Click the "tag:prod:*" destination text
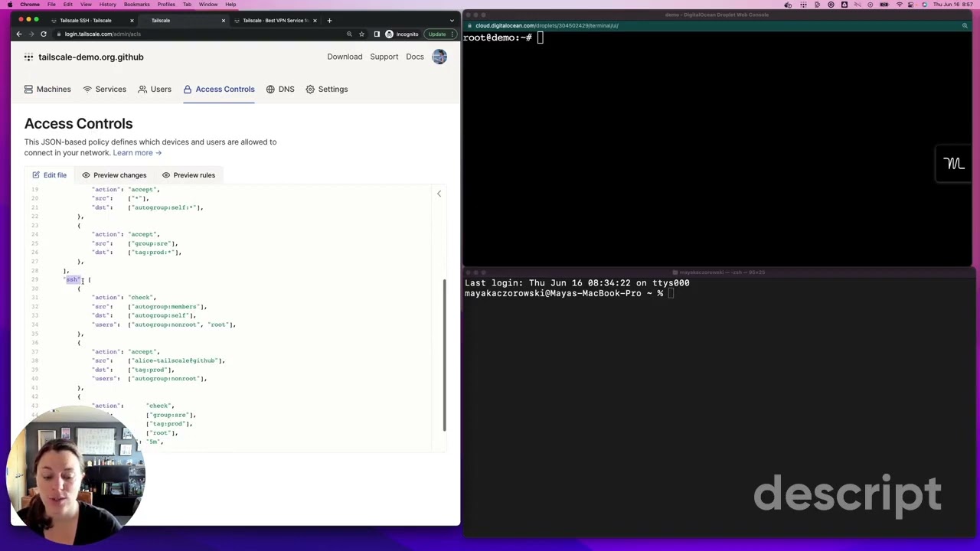 click(155, 253)
